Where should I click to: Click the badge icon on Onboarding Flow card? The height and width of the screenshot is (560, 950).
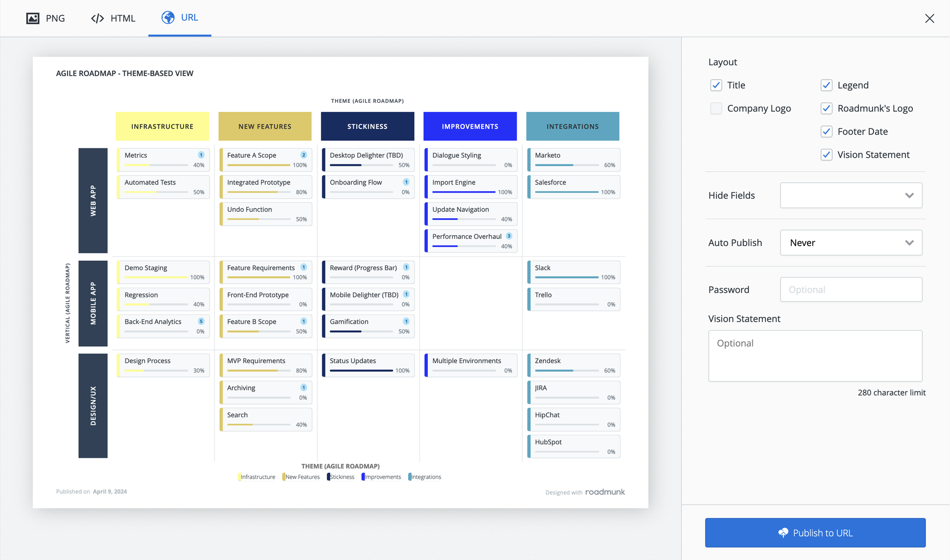coord(406,181)
